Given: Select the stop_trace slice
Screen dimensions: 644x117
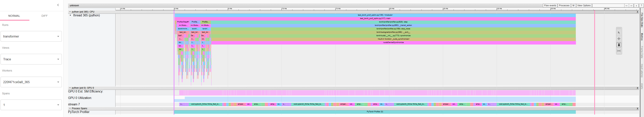Looking at the screenshot, I should coord(393,29).
